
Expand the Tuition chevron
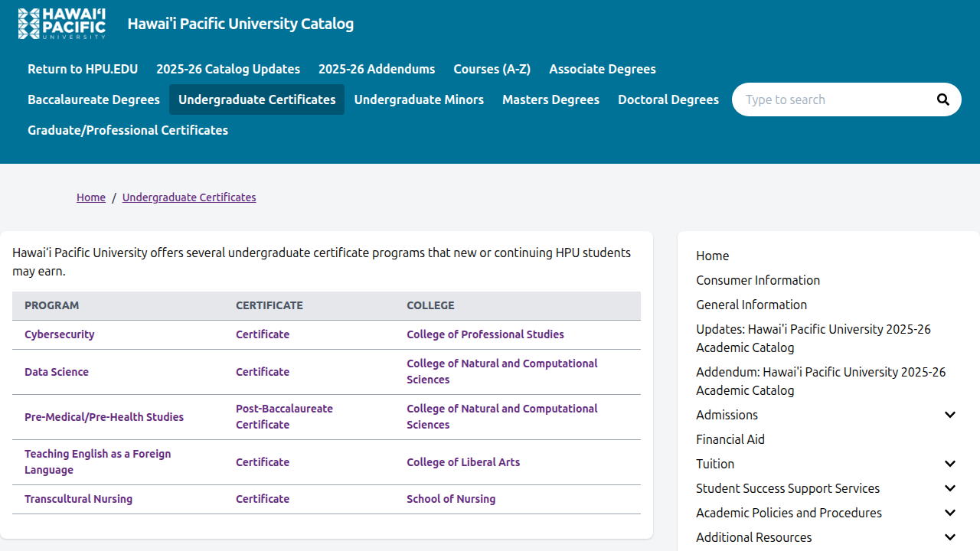[x=950, y=464]
